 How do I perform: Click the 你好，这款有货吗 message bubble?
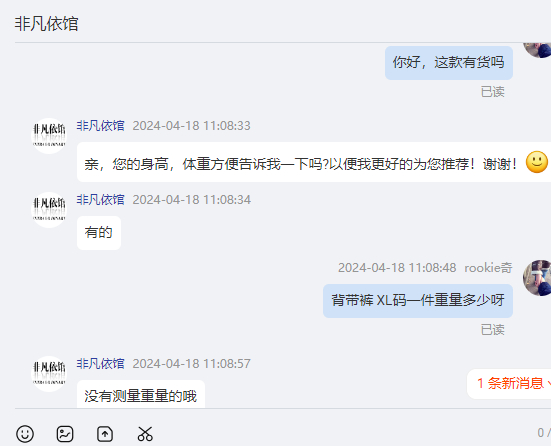[x=449, y=63]
